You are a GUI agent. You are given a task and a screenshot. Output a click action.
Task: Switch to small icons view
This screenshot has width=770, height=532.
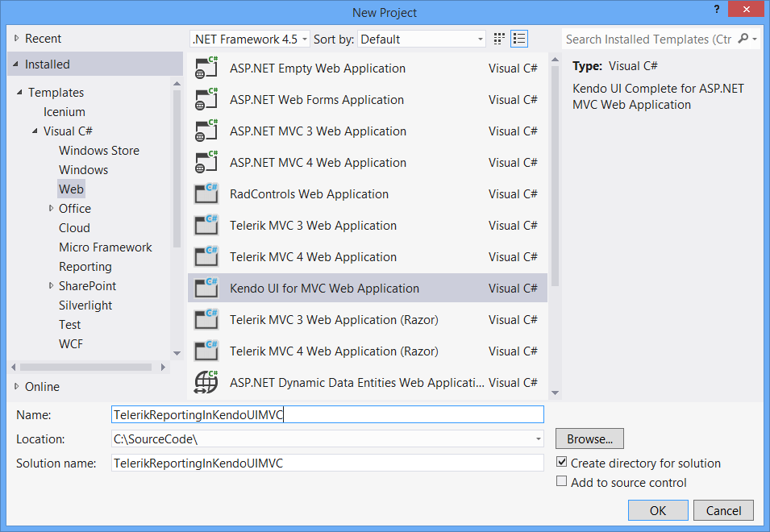pos(499,39)
